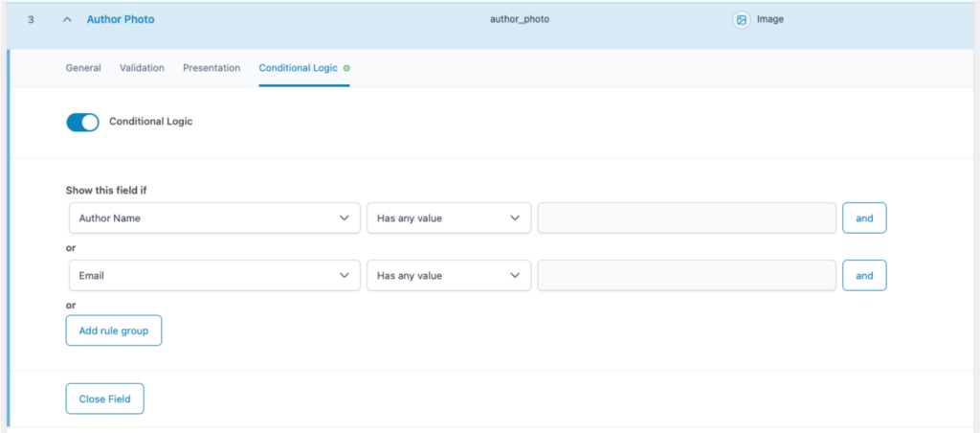Open the Email field dropdown

point(214,275)
